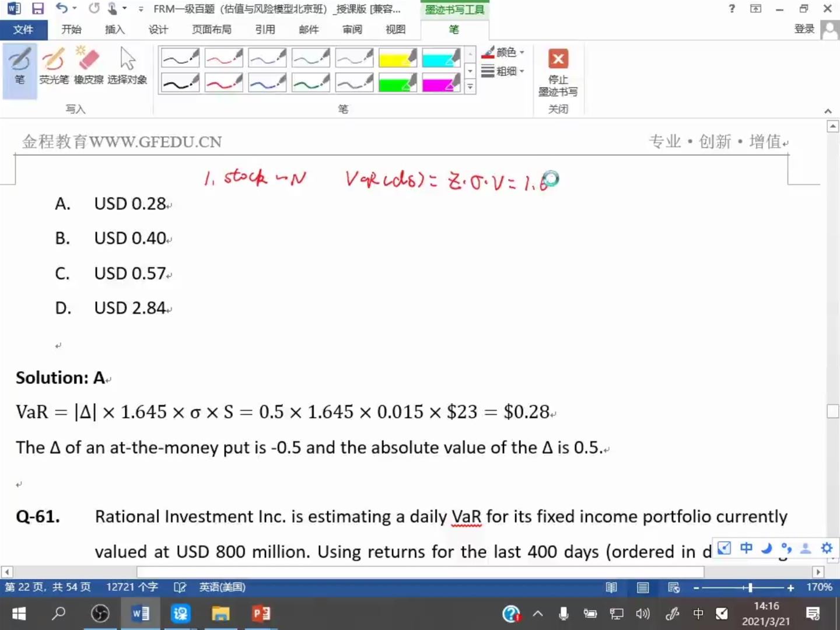Open Word Help with the question mark

(x=732, y=9)
